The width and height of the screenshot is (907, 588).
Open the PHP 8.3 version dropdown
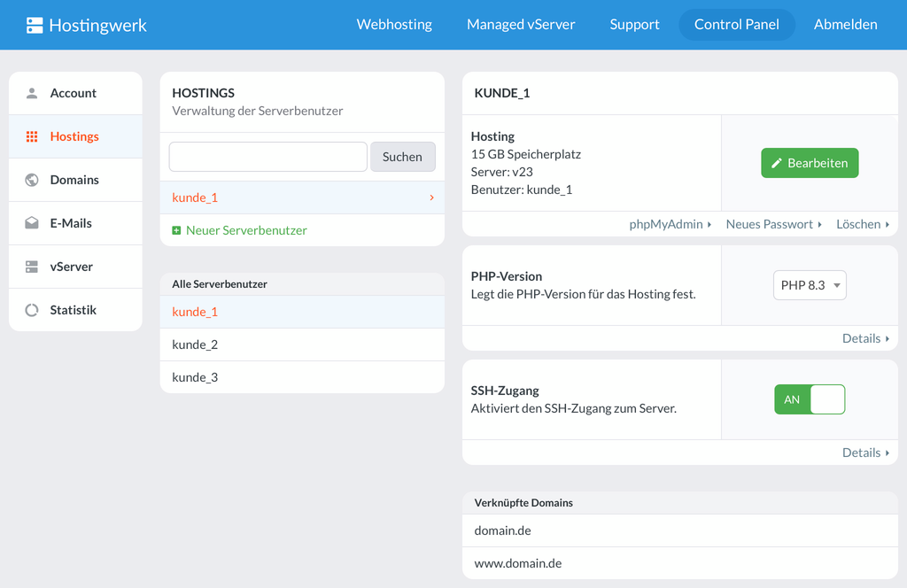pos(810,285)
